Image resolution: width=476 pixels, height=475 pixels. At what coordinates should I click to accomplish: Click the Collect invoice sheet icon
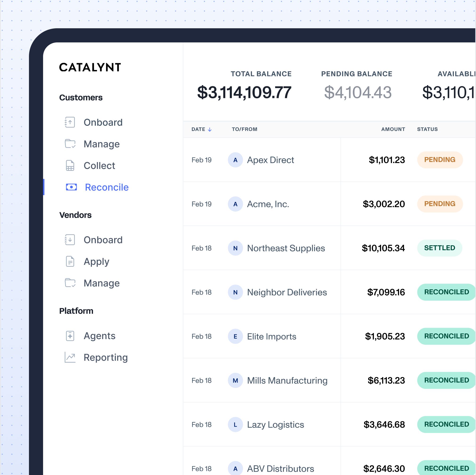coord(70,165)
